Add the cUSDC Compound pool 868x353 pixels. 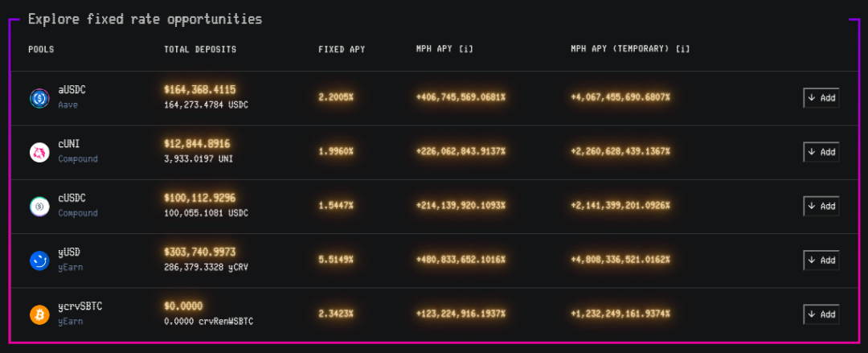pos(821,206)
